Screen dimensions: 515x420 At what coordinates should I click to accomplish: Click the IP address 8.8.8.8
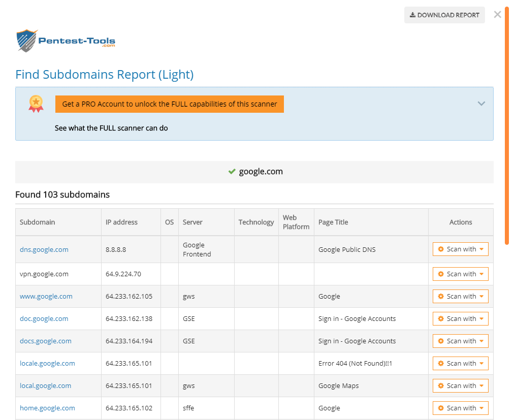coord(116,249)
